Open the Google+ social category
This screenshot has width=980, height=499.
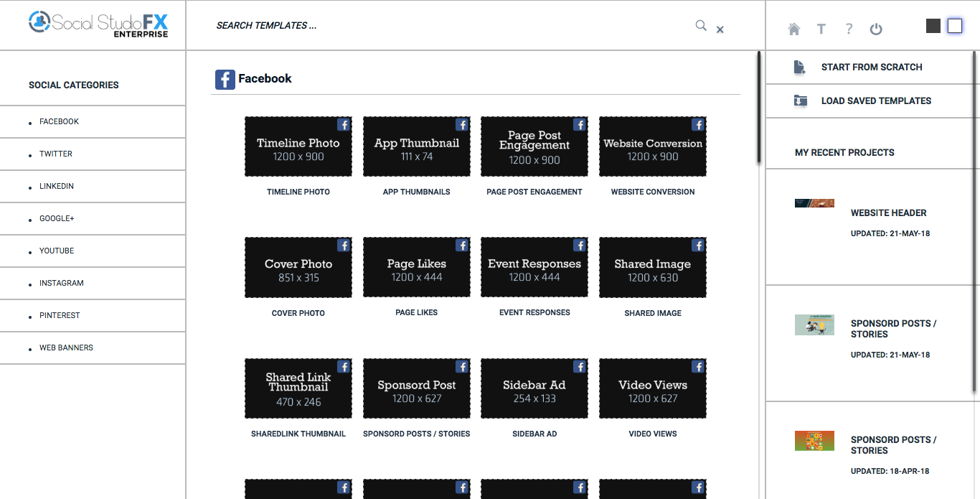pyautogui.click(x=93, y=219)
